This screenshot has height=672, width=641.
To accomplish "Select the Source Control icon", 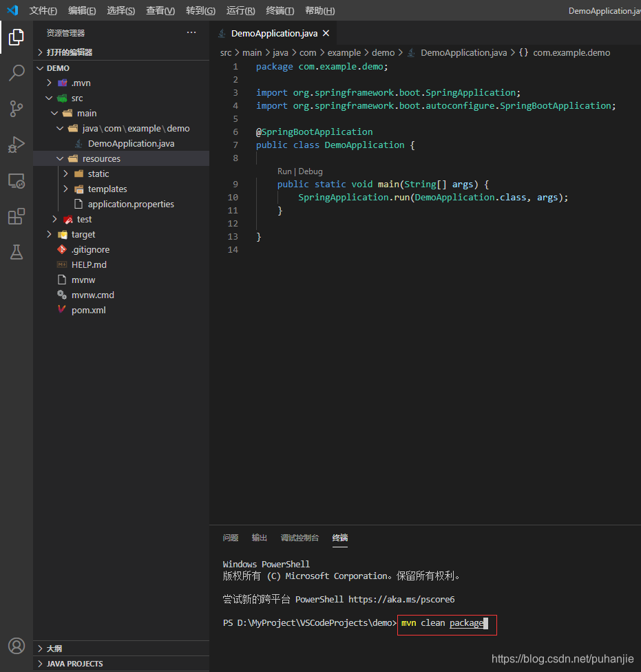I will pyautogui.click(x=16, y=109).
